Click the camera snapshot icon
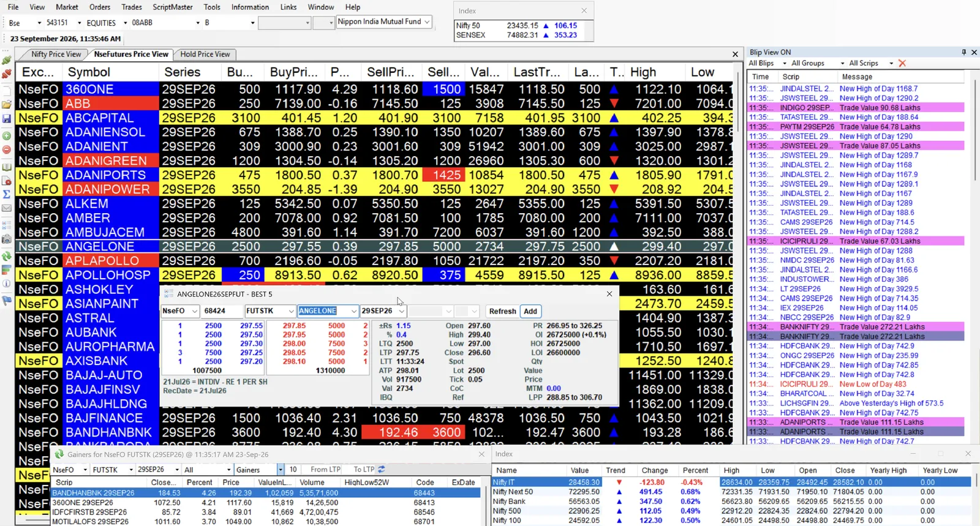Image resolution: width=980 pixels, height=526 pixels. [x=7, y=239]
